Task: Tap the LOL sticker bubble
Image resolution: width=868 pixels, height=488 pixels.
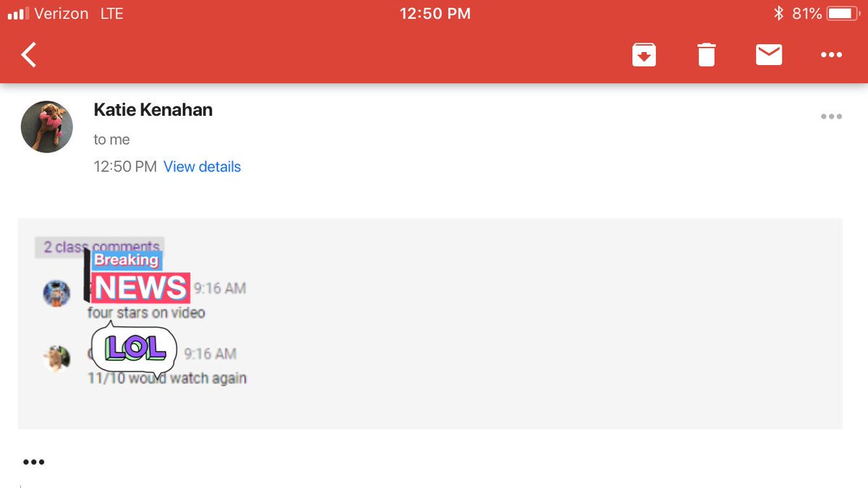Action: (x=135, y=350)
